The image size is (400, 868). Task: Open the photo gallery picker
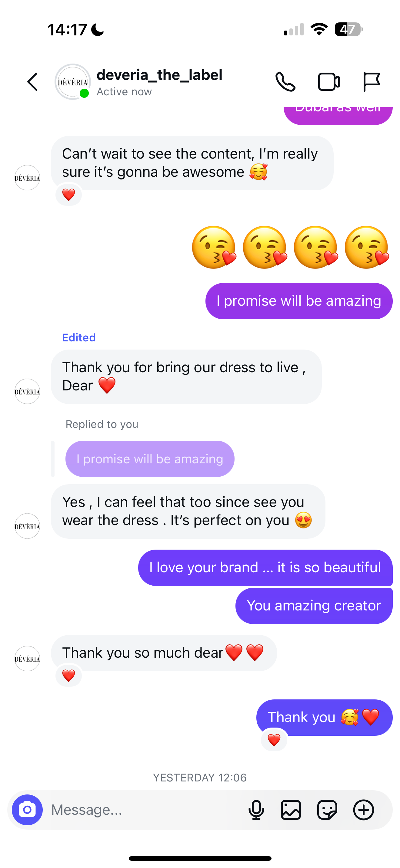point(291,810)
